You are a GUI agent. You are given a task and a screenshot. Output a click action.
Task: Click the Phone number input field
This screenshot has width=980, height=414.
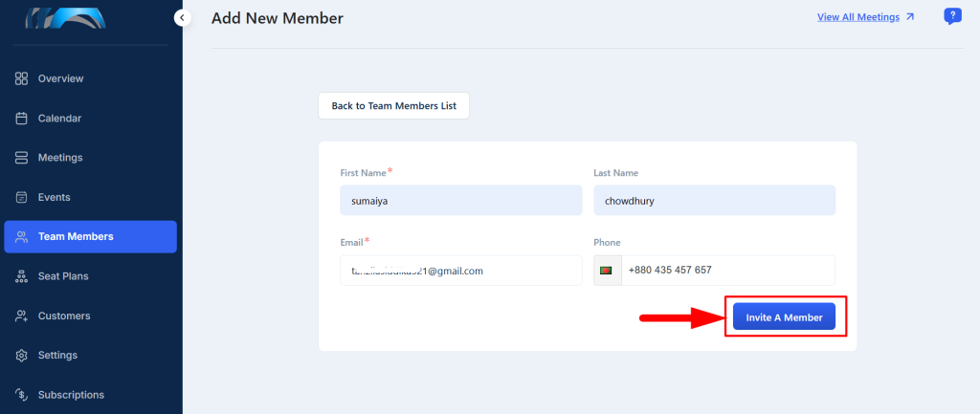coord(727,271)
